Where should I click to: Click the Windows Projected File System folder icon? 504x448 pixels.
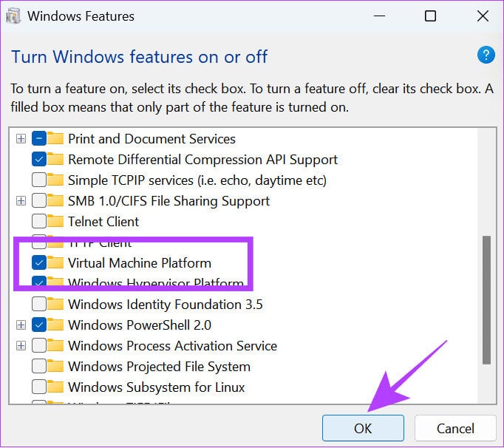[x=55, y=366]
